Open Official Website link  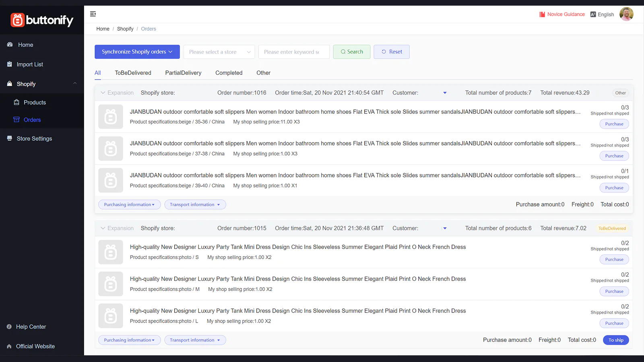point(35,346)
